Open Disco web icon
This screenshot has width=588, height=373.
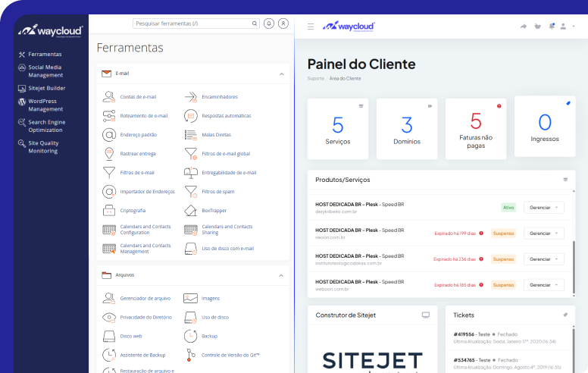tap(109, 336)
